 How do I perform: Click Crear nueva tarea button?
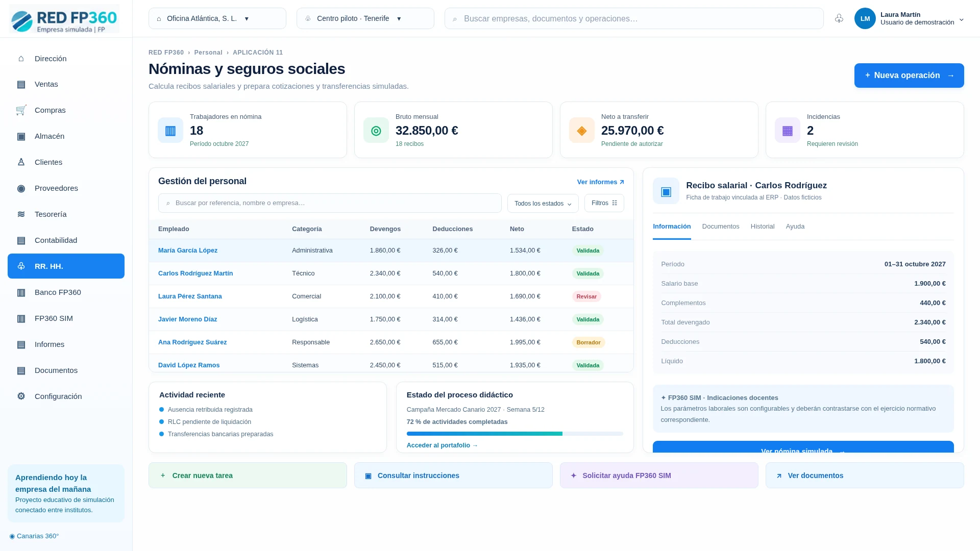point(248,475)
